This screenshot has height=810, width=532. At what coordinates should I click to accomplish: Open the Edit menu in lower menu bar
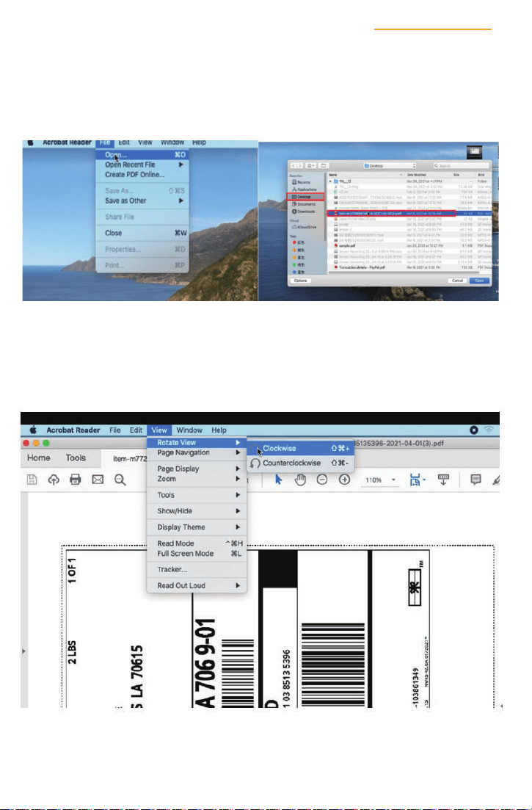(136, 430)
